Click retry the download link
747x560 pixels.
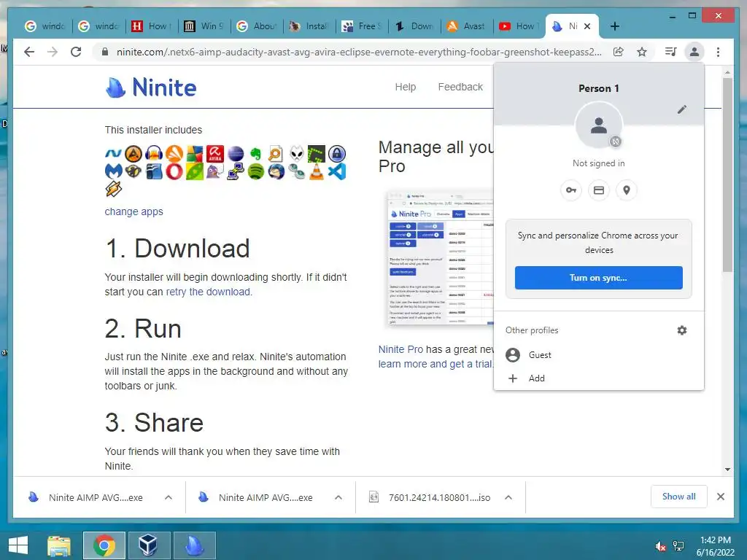pos(208,292)
